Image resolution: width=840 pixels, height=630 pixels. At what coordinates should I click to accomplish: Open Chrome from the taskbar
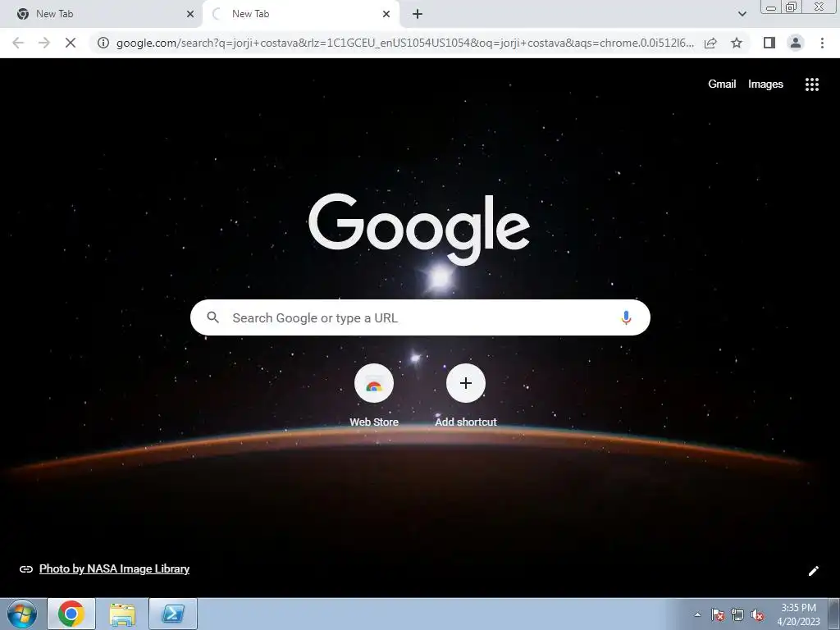click(71, 614)
